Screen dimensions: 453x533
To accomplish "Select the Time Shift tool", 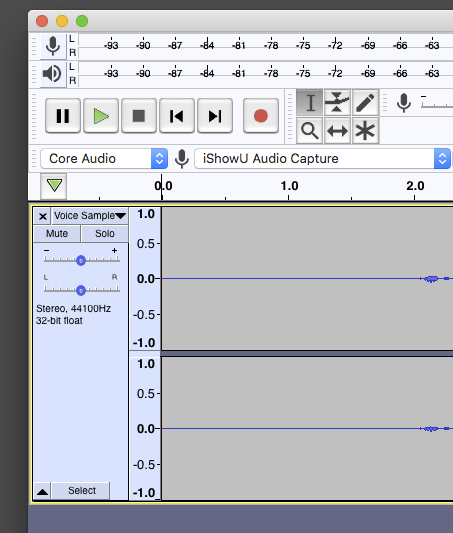I will [x=337, y=131].
